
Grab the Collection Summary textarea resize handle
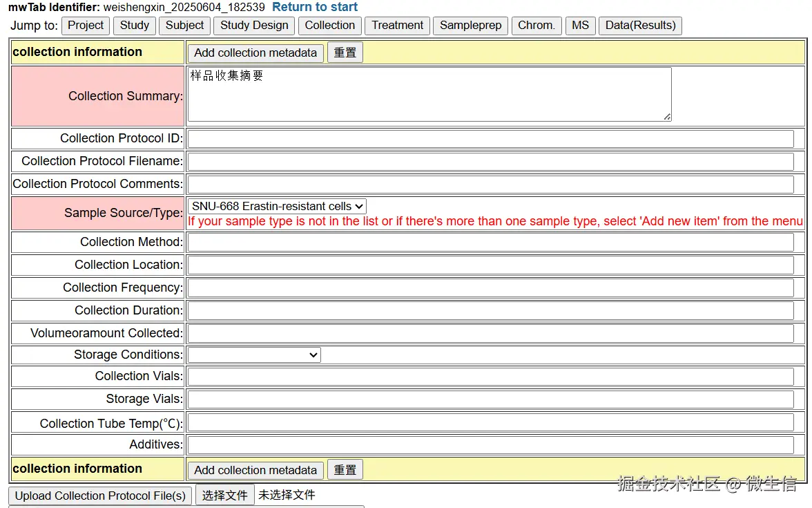coord(667,117)
